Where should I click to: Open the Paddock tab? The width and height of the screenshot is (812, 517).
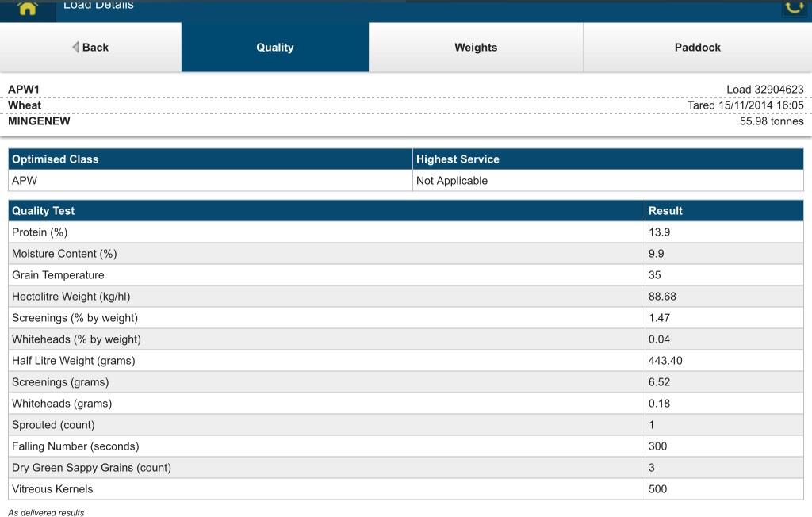pos(698,47)
